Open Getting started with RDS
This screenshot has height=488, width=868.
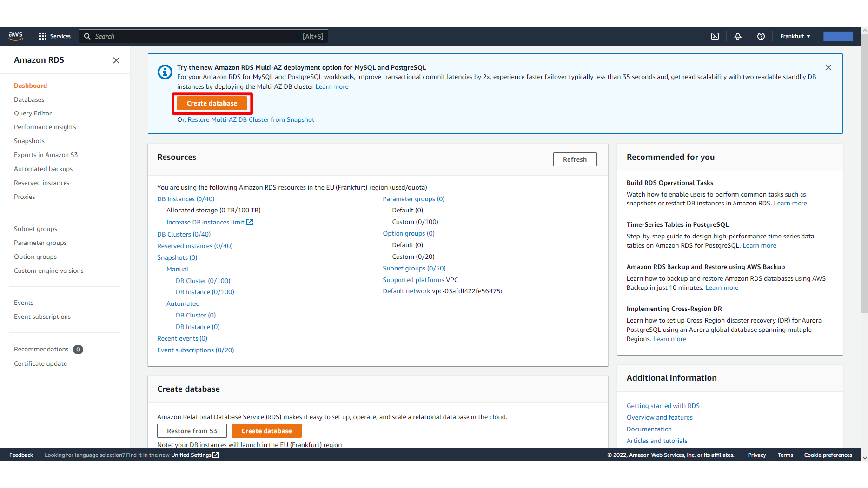[x=663, y=406]
